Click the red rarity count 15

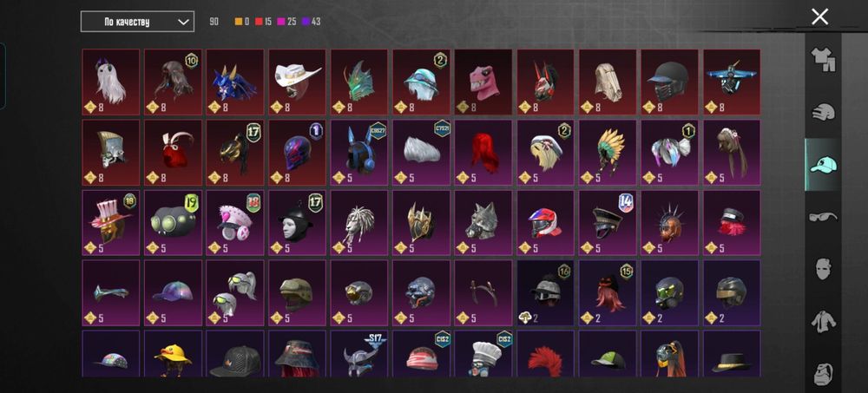[267, 22]
